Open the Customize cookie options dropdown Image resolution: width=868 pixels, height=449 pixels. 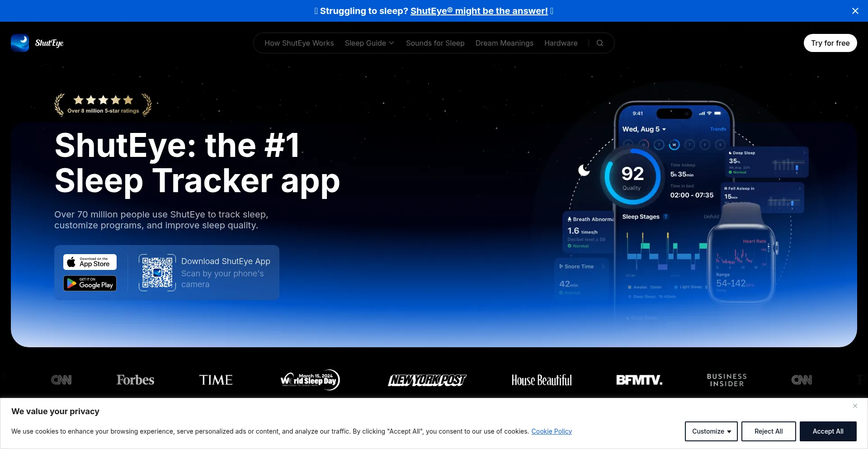(x=711, y=431)
